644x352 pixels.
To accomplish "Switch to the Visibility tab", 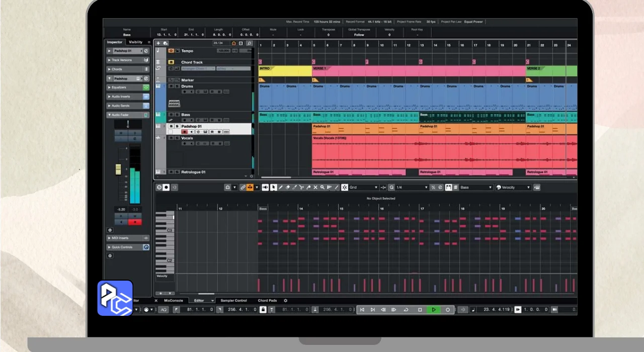I will [x=135, y=42].
